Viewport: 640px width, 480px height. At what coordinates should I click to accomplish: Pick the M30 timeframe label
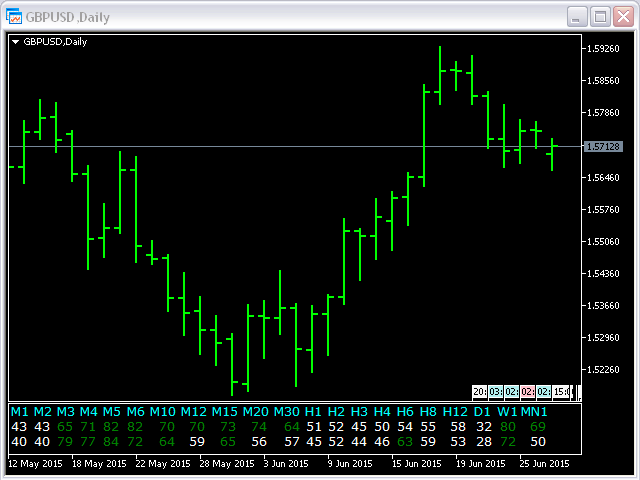tap(286, 412)
